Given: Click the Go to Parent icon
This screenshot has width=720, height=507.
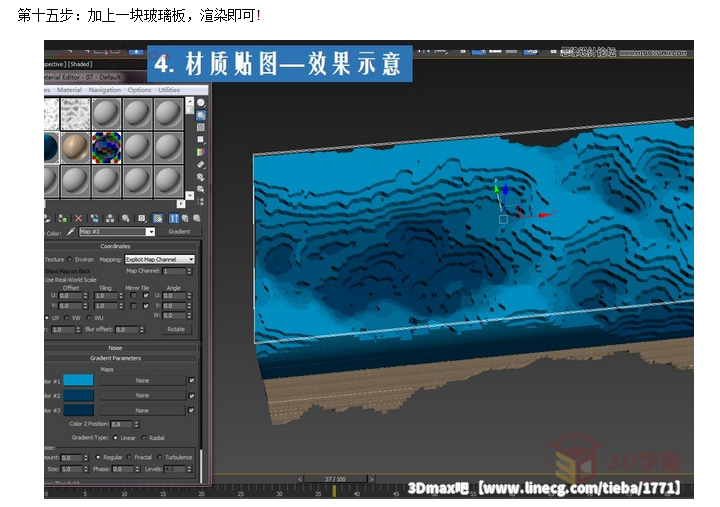Looking at the screenshot, I should click(x=185, y=219).
